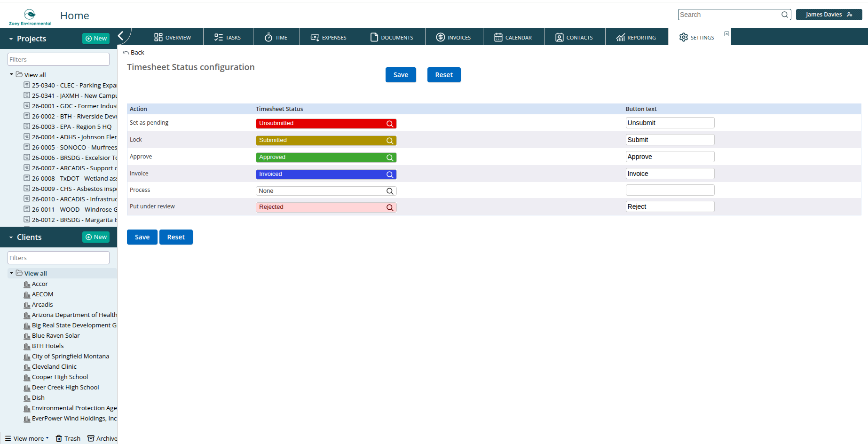Screen dimensions: 868x444
Task: Click the Invoices dollar icon
Action: (x=441, y=37)
